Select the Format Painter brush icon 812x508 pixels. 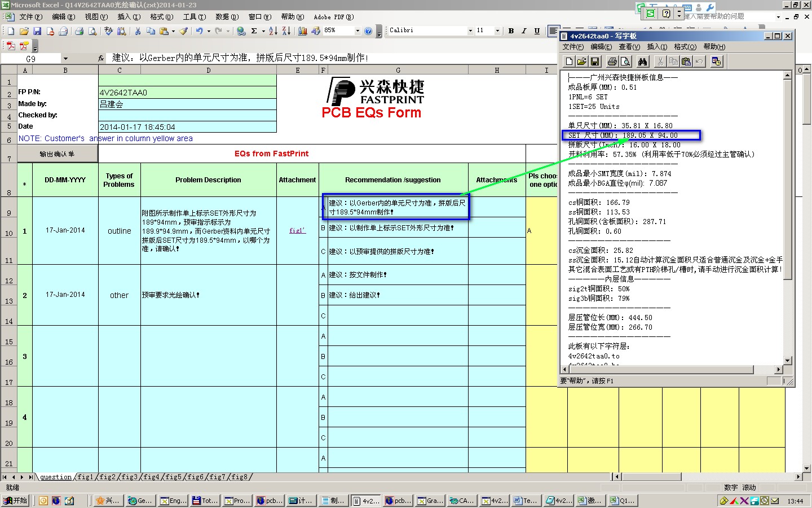click(183, 31)
